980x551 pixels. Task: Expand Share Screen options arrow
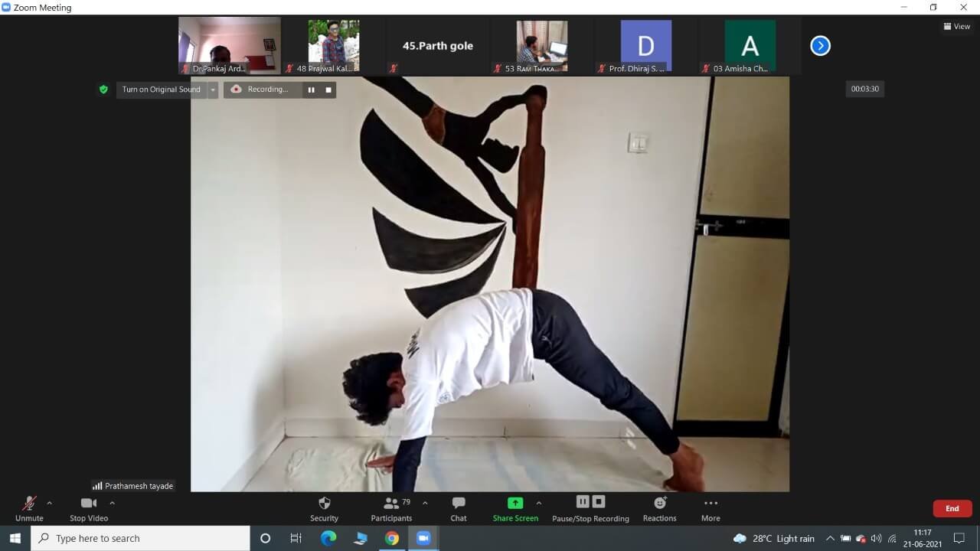pos(538,503)
